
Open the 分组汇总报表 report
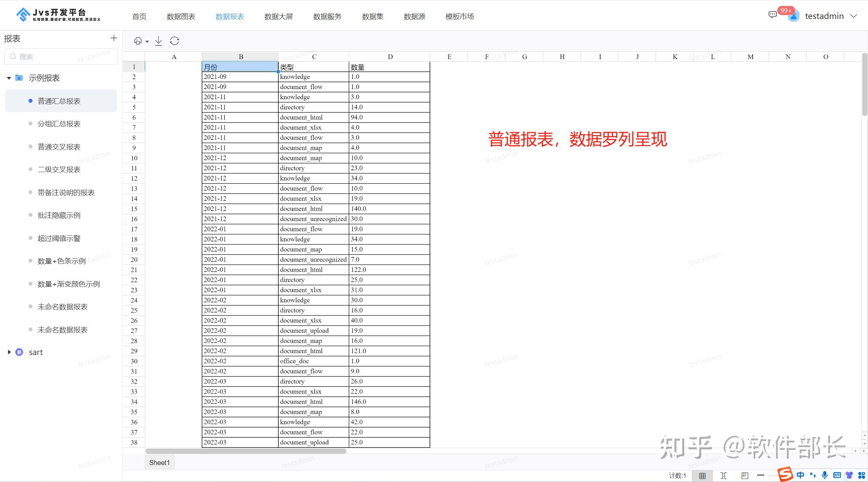pos(59,124)
